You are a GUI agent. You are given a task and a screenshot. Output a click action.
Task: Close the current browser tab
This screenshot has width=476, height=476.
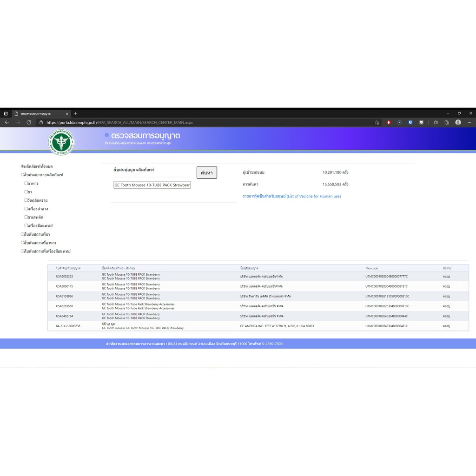pos(67,113)
